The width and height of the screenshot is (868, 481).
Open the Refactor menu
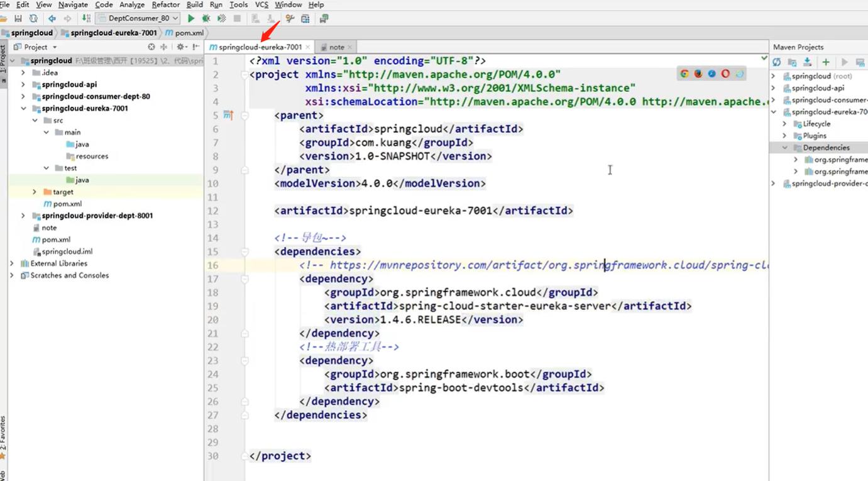[165, 4]
